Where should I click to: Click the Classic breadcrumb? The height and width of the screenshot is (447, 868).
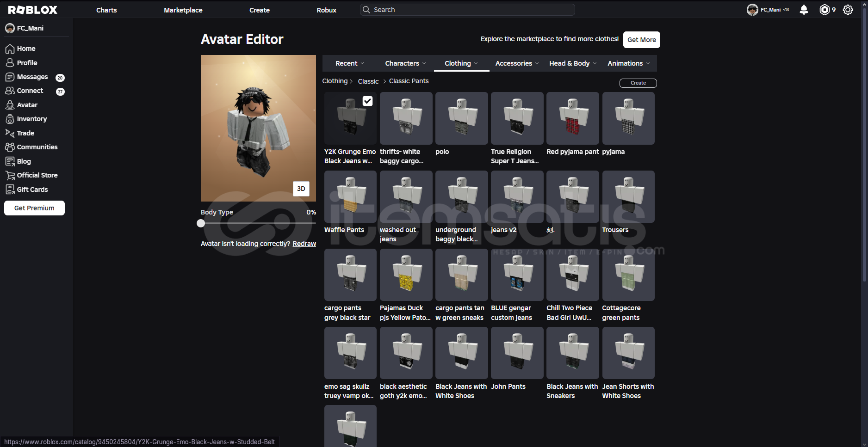tap(368, 81)
